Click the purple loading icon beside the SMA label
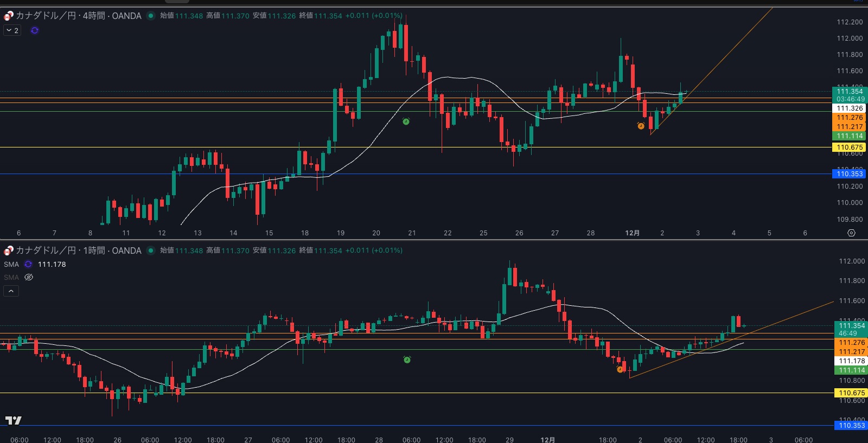This screenshot has height=443, width=868. [x=28, y=264]
